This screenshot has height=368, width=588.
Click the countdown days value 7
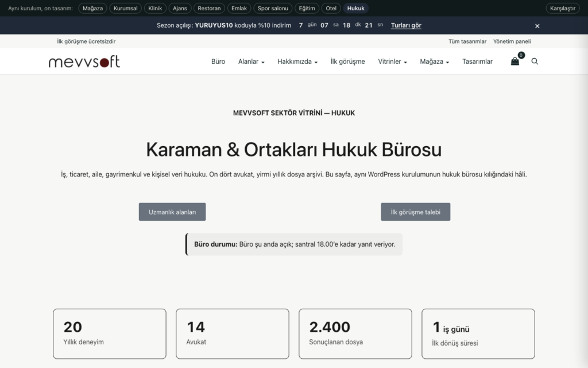[301, 25]
